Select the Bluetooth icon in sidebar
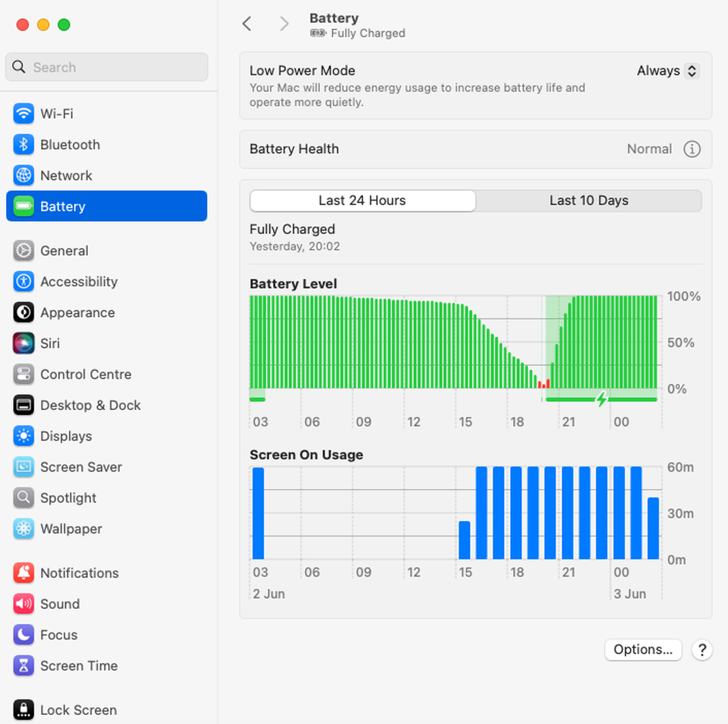The height and width of the screenshot is (724, 728). (x=24, y=144)
